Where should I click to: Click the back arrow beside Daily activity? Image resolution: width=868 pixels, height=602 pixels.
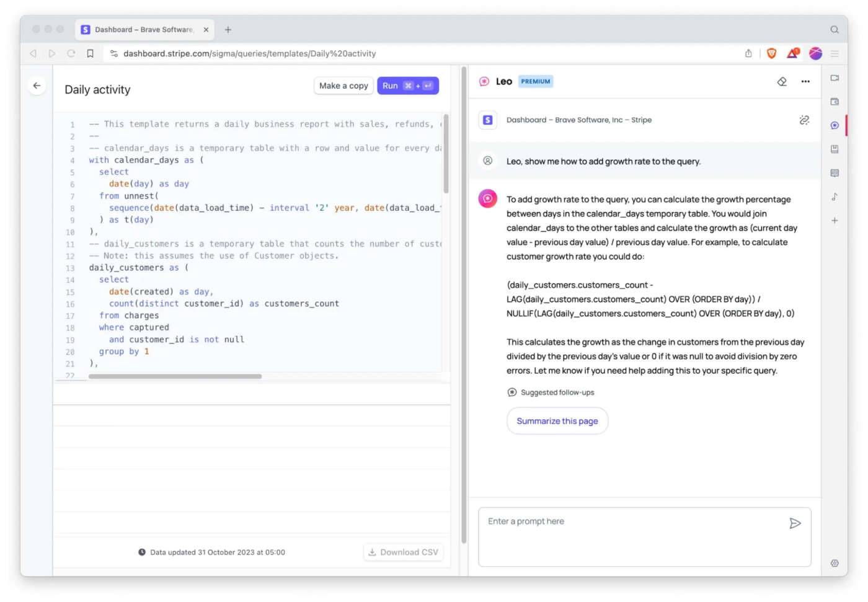tap(37, 86)
